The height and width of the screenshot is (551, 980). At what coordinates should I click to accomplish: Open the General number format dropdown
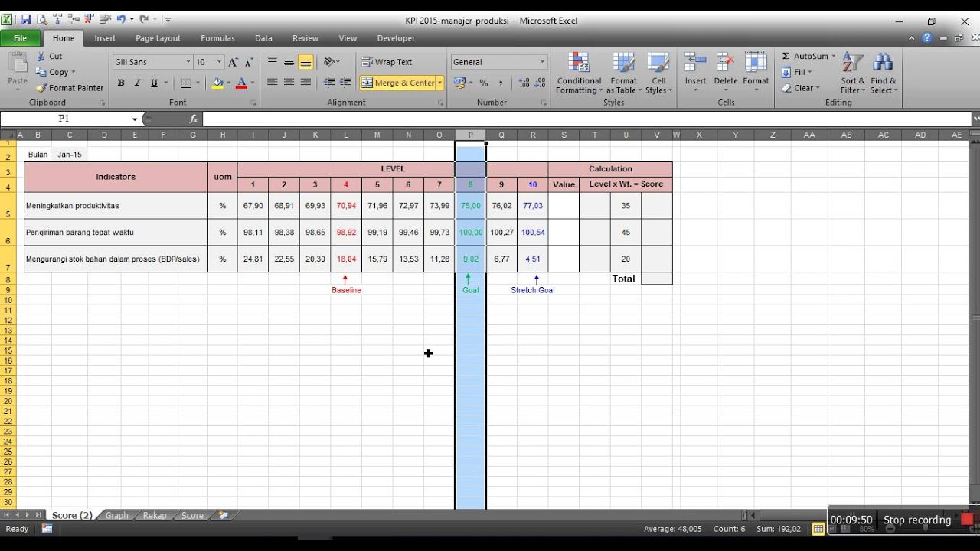(x=543, y=62)
